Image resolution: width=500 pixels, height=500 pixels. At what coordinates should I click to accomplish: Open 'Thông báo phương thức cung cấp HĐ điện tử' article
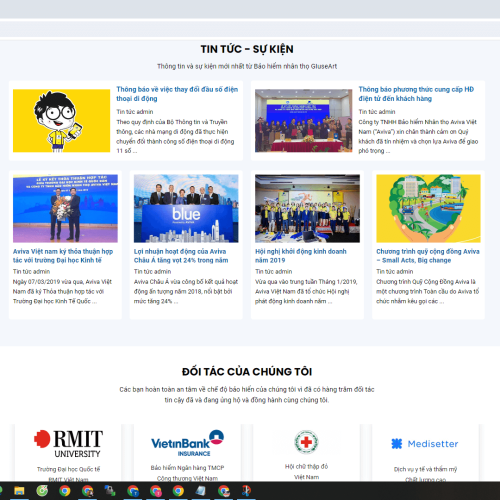coord(416,94)
